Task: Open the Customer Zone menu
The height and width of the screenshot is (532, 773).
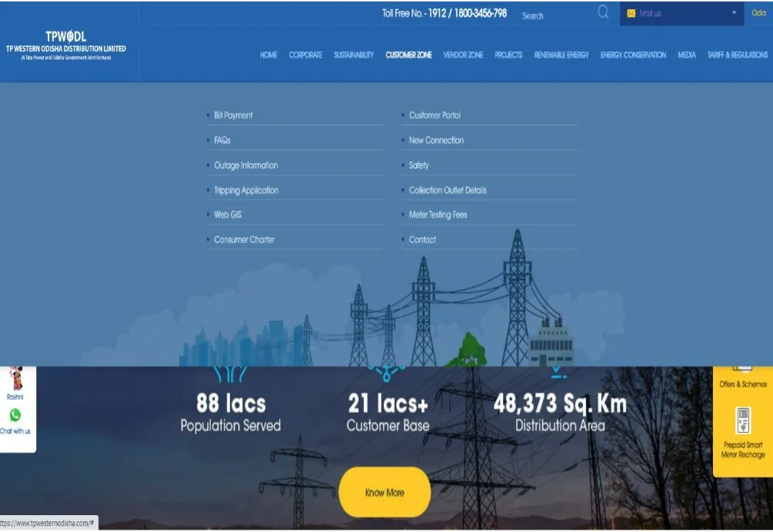Action: tap(408, 55)
